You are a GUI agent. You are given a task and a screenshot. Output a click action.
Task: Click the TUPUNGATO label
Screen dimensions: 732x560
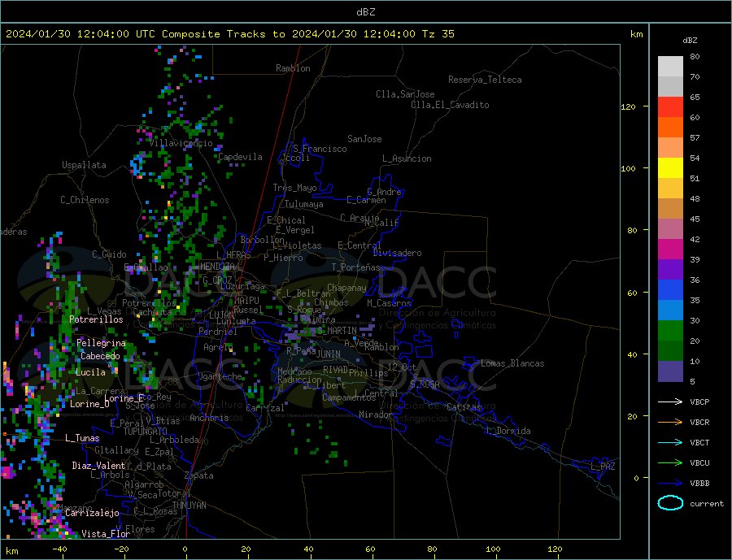(145, 432)
